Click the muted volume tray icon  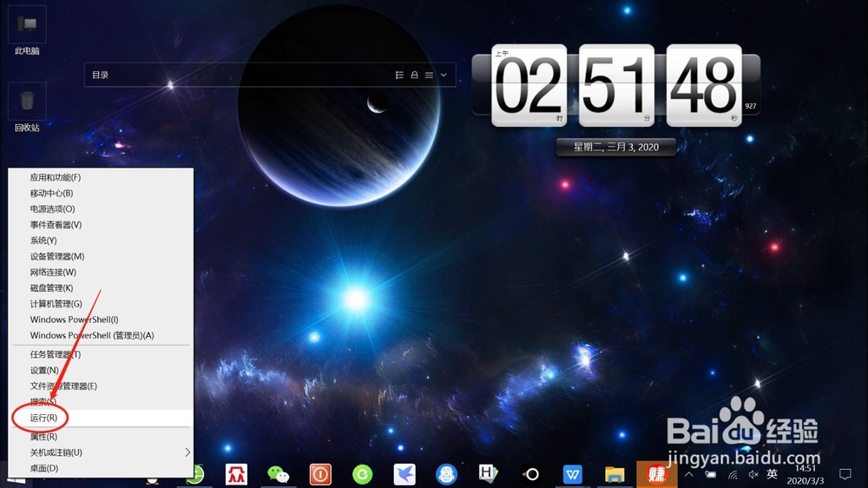[753, 474]
